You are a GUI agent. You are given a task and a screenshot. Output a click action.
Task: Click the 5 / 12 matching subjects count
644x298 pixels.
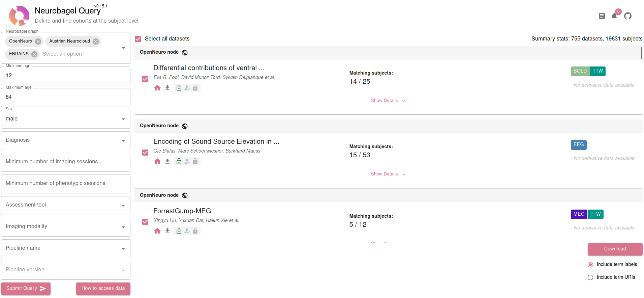point(358,225)
